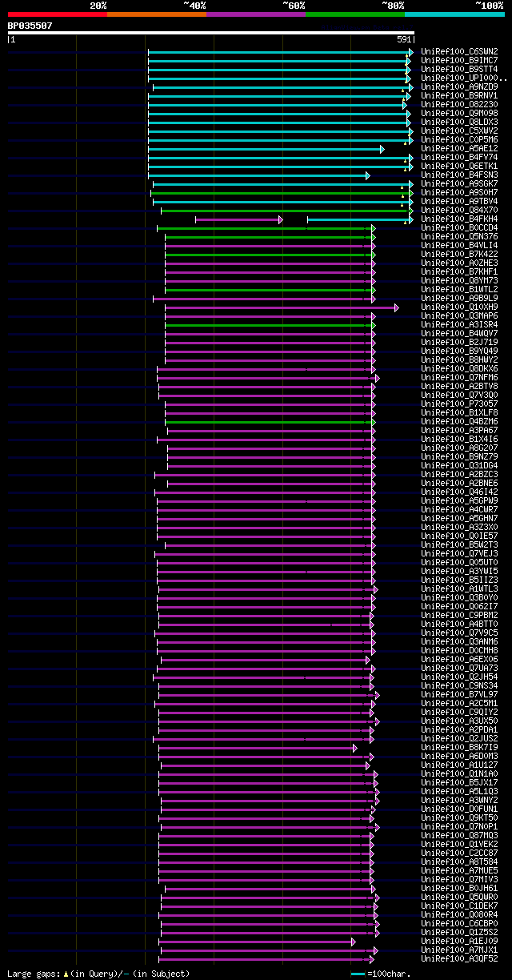The image size is (512, 980).
Task: Select hit label UniRef100_C5XWV2
Action: pyautogui.click(x=459, y=131)
